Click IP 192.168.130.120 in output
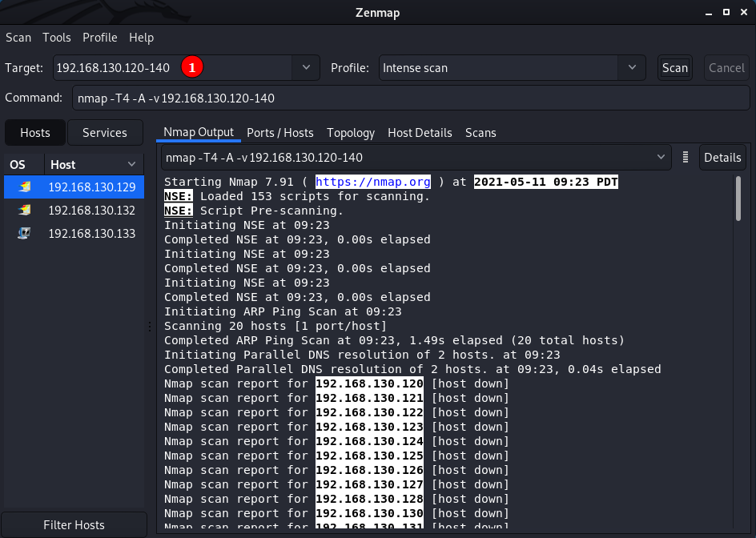The width and height of the screenshot is (756, 538). point(369,383)
